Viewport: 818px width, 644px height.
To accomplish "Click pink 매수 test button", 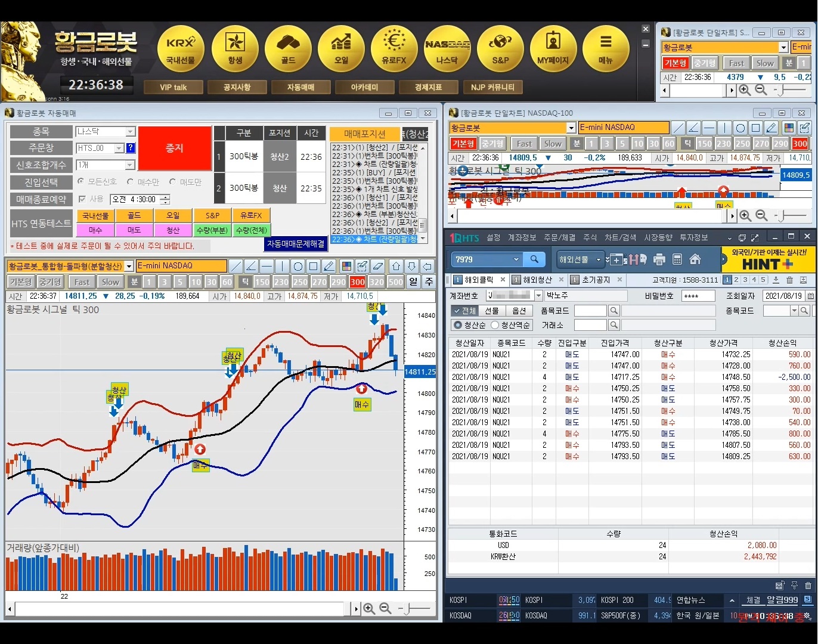I will pyautogui.click(x=95, y=230).
